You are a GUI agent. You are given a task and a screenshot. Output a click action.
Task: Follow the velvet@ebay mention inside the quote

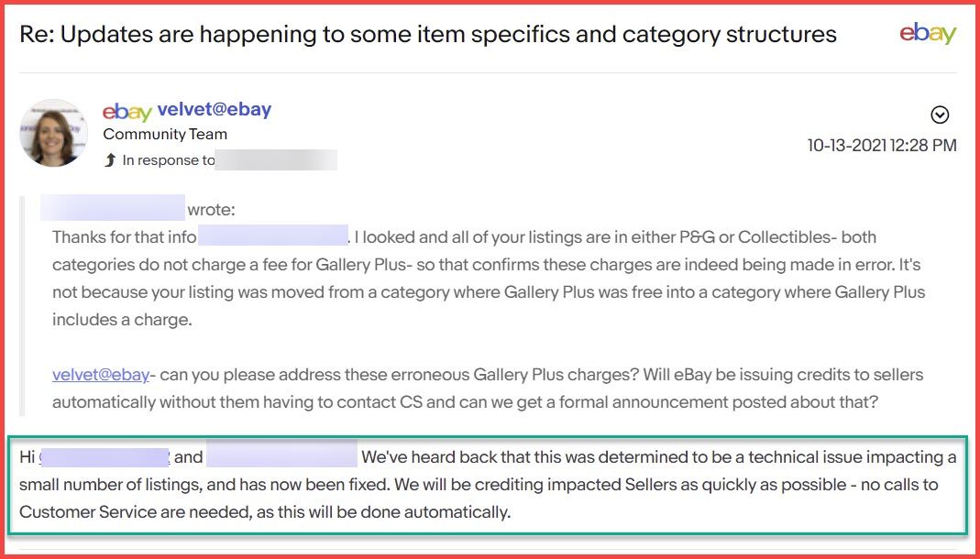point(101,375)
